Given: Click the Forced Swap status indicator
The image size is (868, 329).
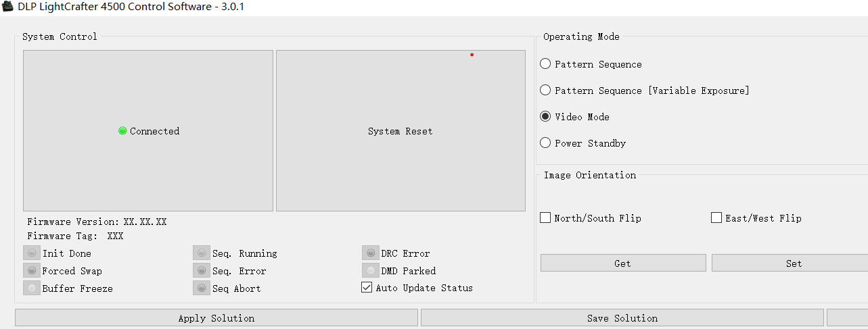Looking at the screenshot, I should pos(32,271).
